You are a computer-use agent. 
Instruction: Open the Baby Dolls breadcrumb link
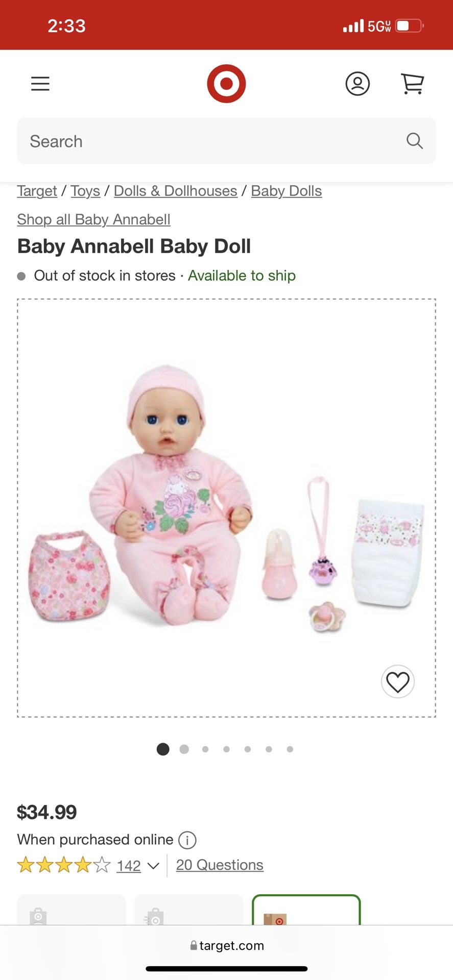287,191
